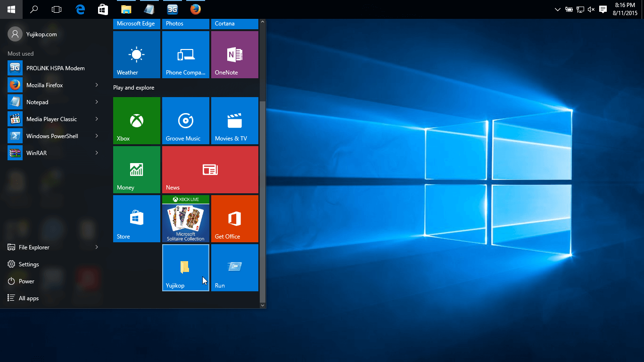Click the Start menu scroll down arrow
Viewport: 644px width, 362px height.
click(263, 305)
